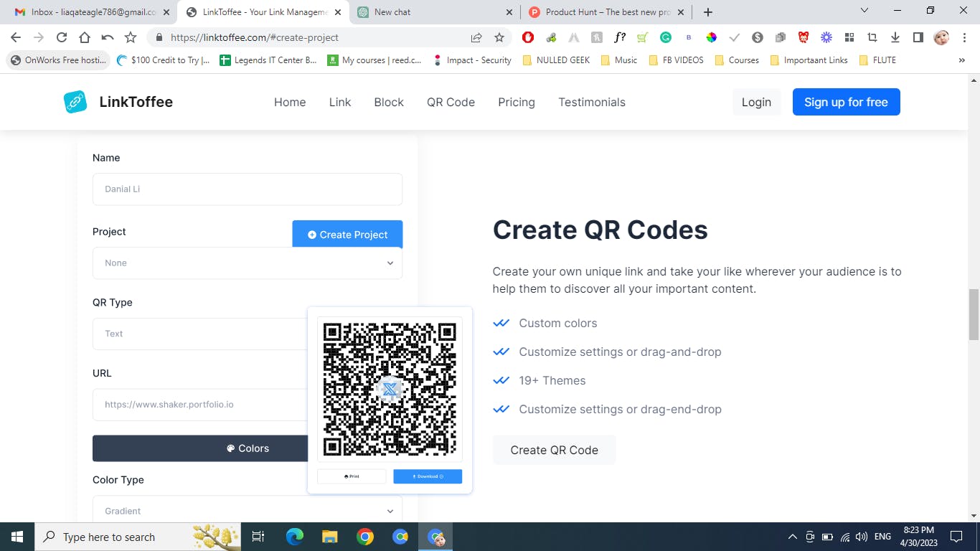Open the volume control in system tray
This screenshot has height=551, width=980.
[x=862, y=537]
